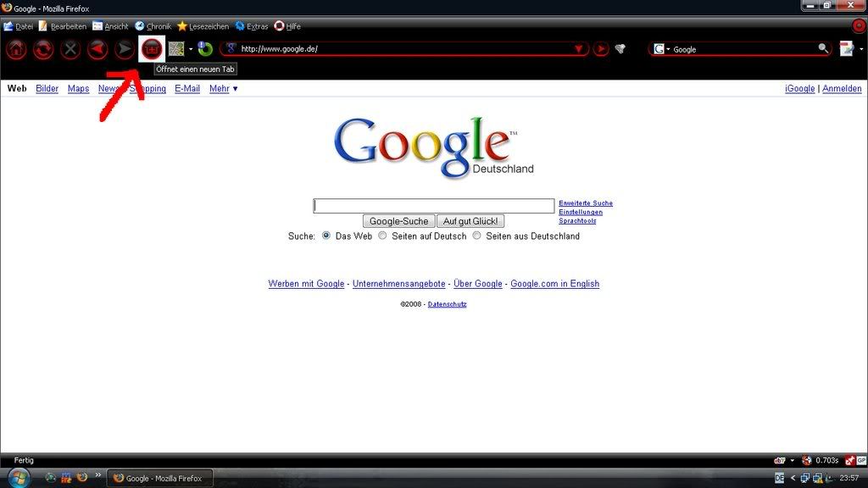Open the Google.com in English link
Viewport: 868px width, 488px height.
click(x=554, y=284)
